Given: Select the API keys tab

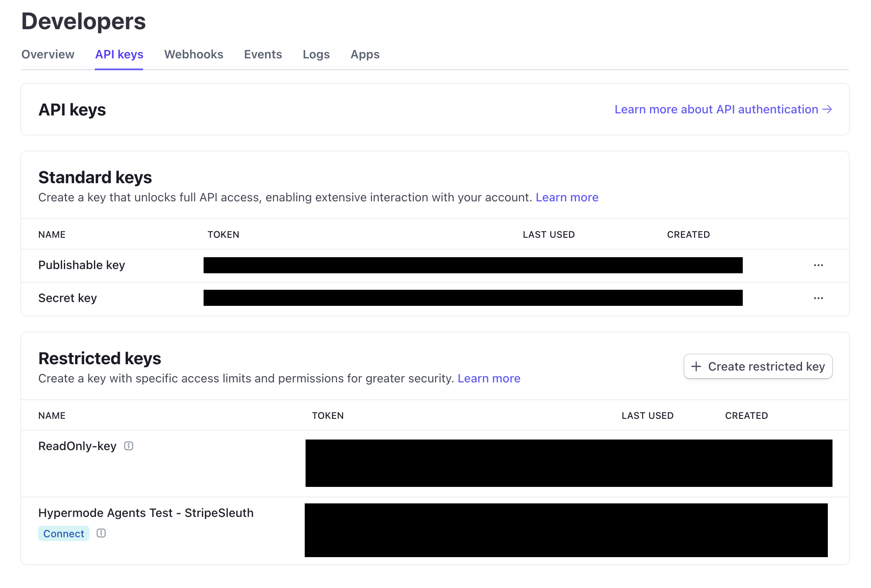Looking at the screenshot, I should [x=119, y=54].
